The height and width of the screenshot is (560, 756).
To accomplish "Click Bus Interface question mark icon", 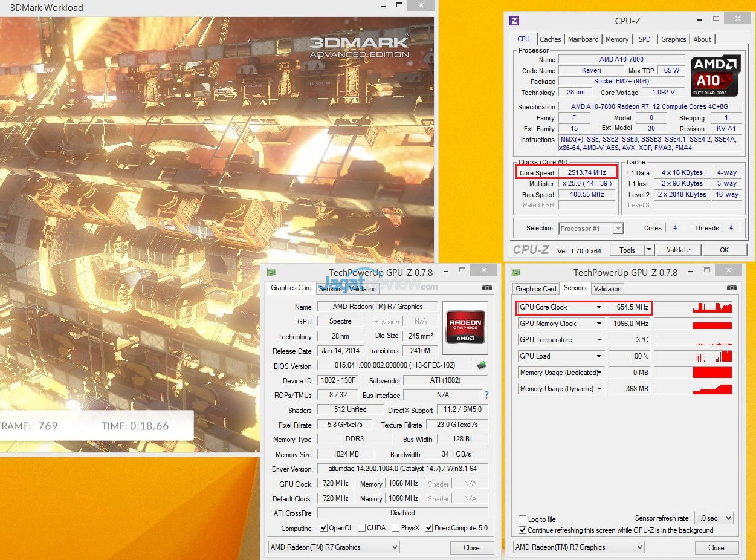I will coord(486,395).
